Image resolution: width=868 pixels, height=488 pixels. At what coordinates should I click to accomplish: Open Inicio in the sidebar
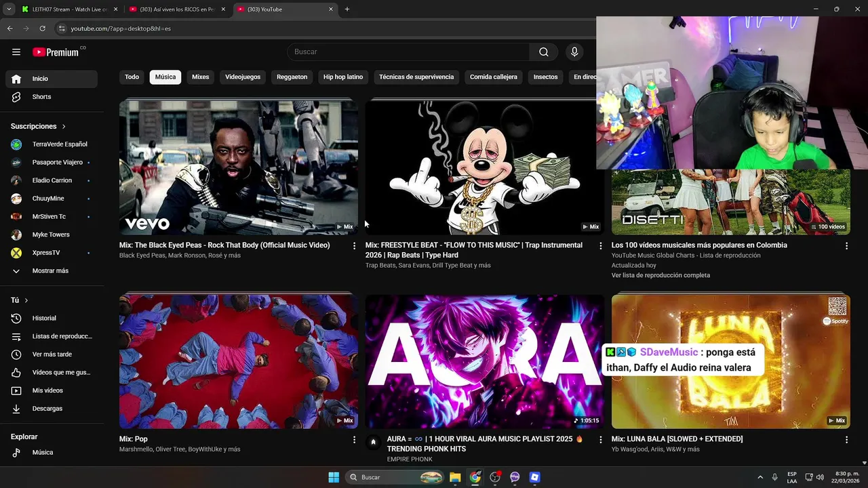coord(52,79)
